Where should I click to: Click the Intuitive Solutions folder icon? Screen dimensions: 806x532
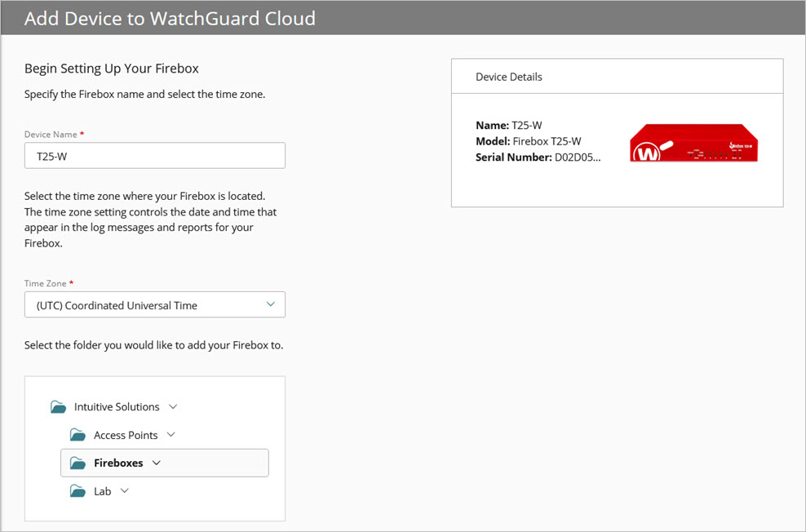[58, 407]
